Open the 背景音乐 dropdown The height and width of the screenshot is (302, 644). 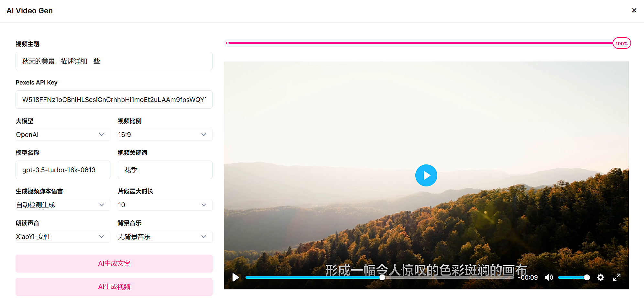165,237
